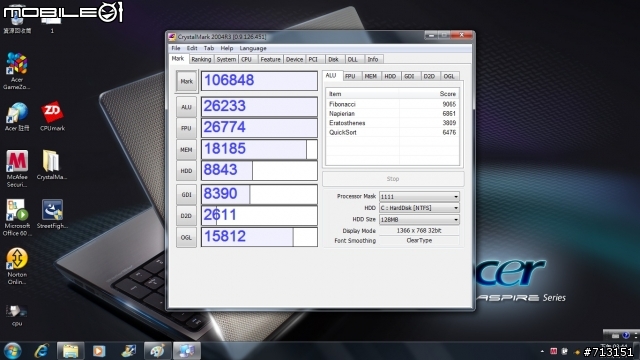The width and height of the screenshot is (640, 360).
Task: Click the GDI benchmark button
Action: coord(186,195)
